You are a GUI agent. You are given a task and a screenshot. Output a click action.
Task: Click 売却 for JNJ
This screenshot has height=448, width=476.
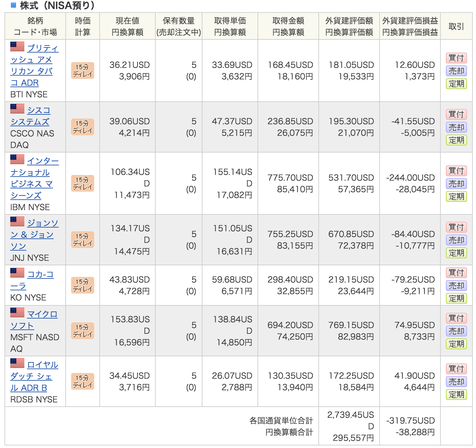(456, 240)
